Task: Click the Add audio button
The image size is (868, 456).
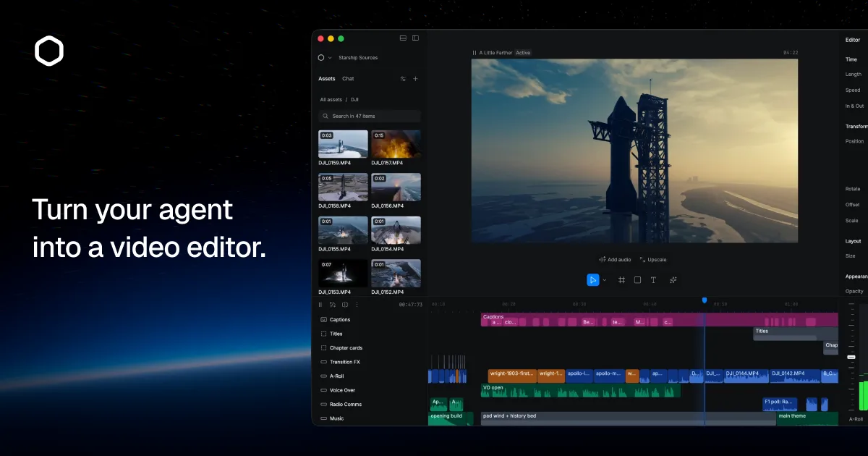Action: [x=615, y=260]
